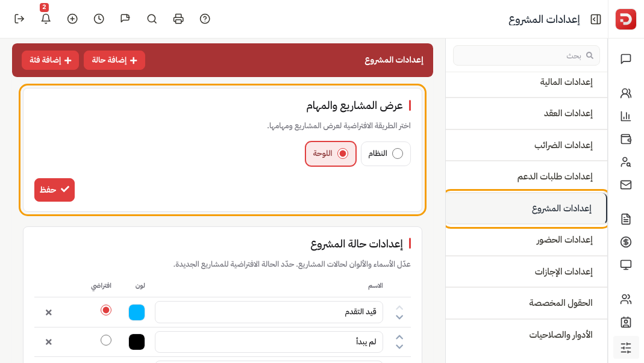Image resolution: width=644 pixels, height=363 pixels.
Task: Open the help question mark icon
Action: (205, 19)
